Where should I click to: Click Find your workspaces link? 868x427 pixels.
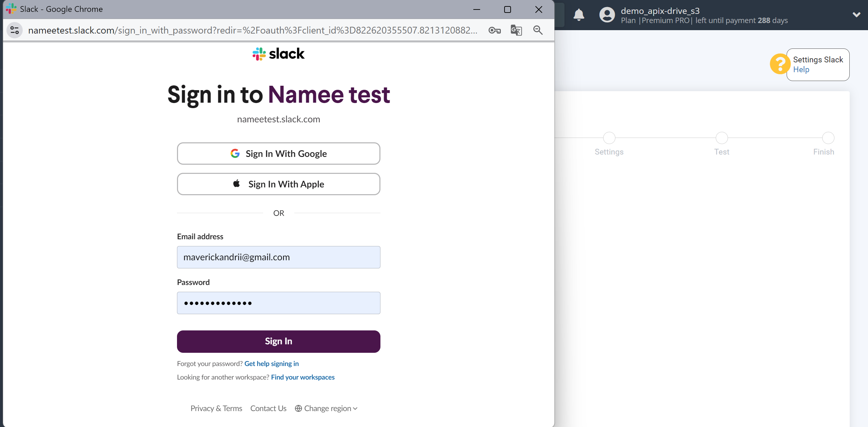click(x=303, y=377)
